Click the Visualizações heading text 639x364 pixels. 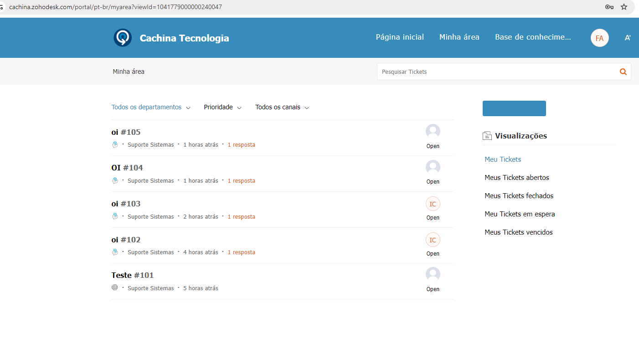tap(521, 136)
